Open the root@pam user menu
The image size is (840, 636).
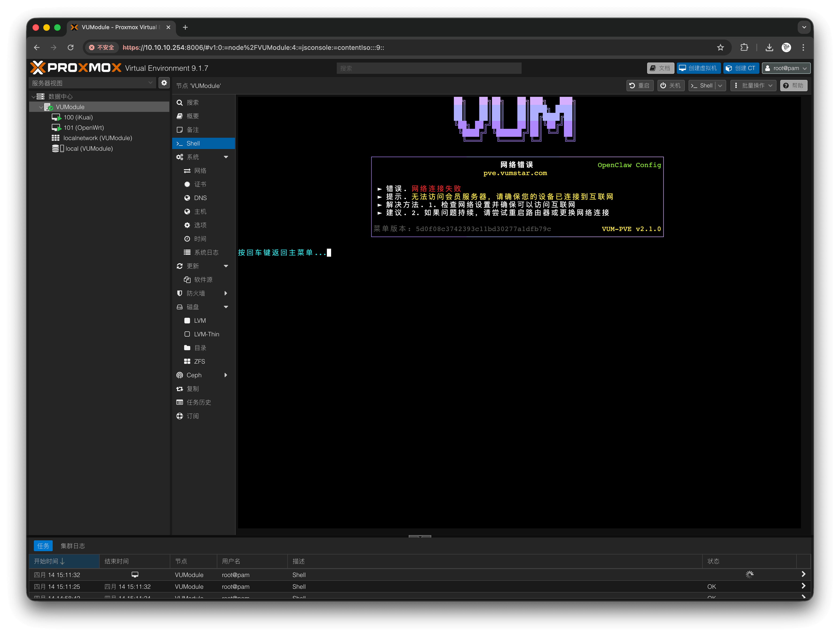(786, 68)
